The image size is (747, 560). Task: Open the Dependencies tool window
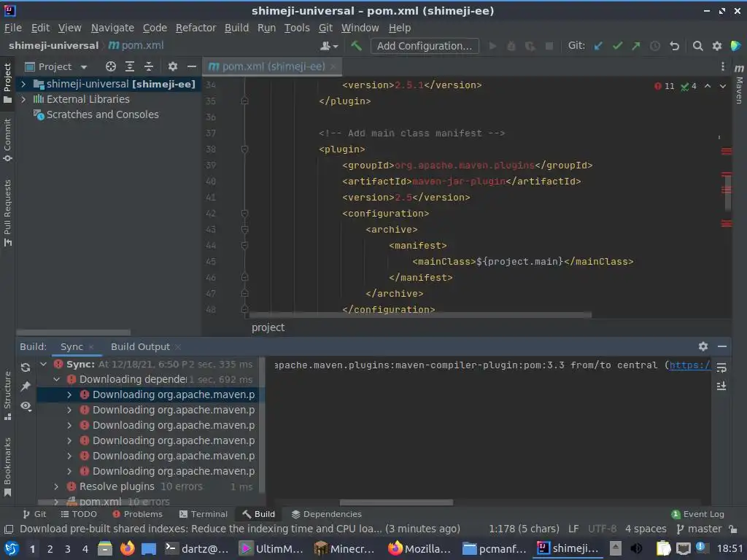pos(326,514)
